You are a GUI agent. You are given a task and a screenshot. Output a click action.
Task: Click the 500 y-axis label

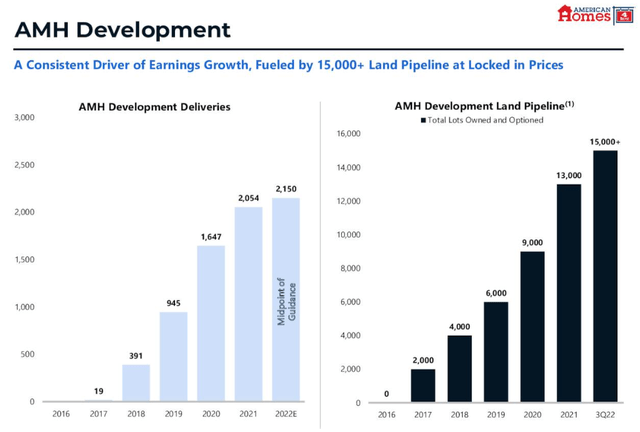click(x=27, y=354)
